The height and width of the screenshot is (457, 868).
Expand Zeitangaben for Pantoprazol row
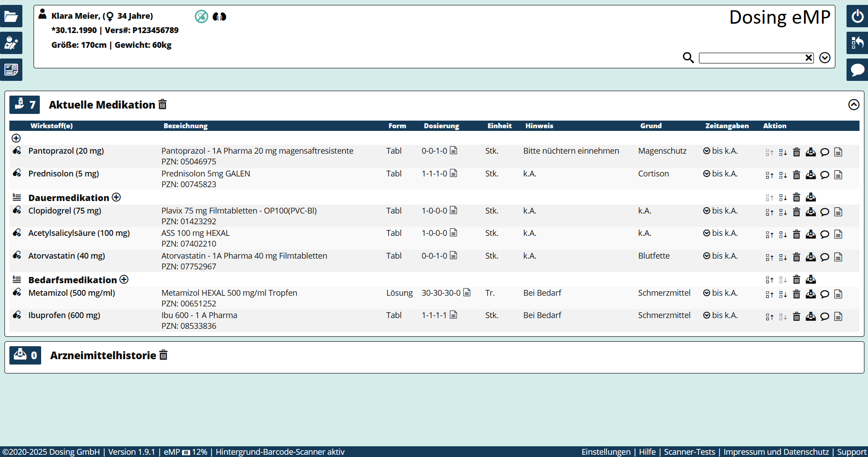click(707, 151)
